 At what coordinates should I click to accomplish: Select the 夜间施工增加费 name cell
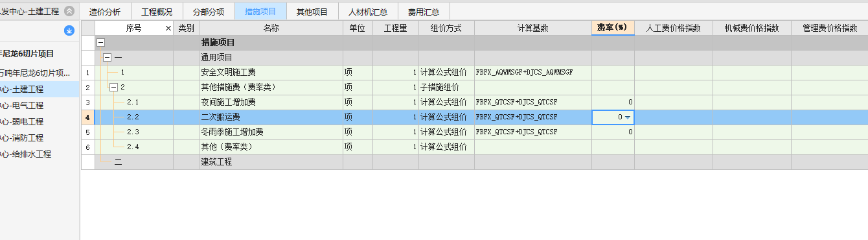click(271, 102)
